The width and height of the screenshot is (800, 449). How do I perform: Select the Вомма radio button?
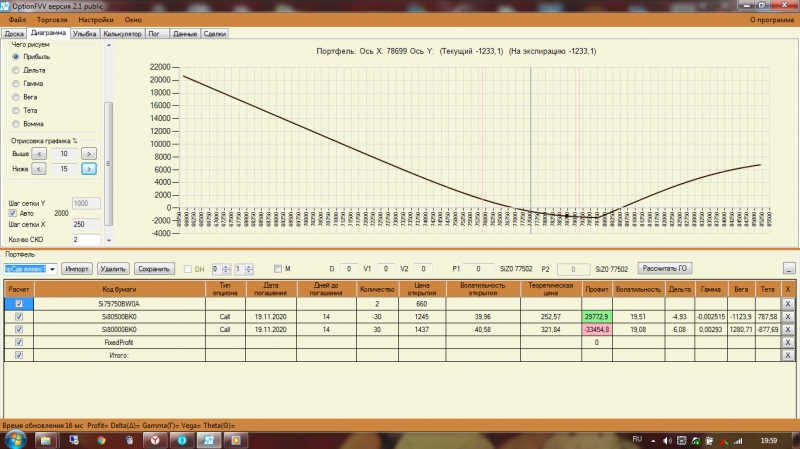16,124
